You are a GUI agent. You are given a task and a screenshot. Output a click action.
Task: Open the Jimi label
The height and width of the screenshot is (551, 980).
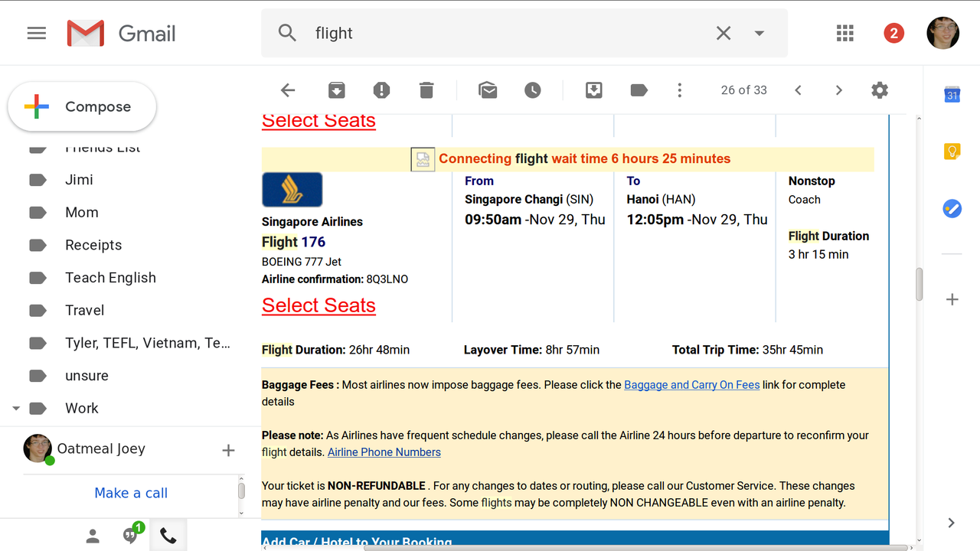pyautogui.click(x=79, y=180)
